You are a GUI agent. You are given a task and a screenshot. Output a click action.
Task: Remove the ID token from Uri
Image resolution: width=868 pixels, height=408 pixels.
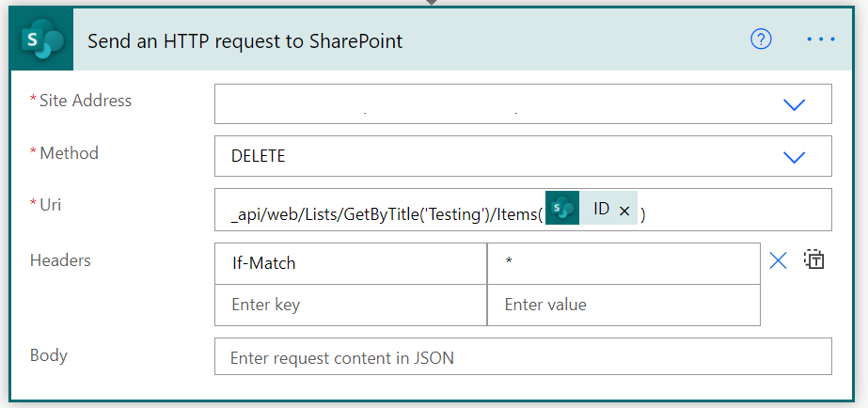click(624, 212)
